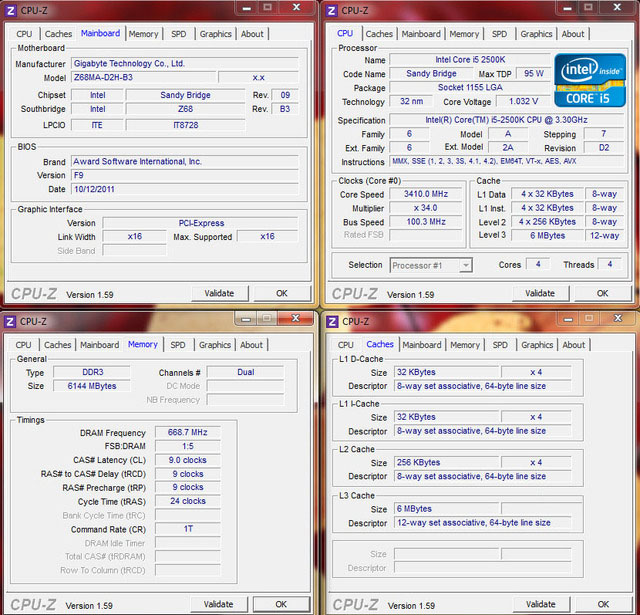Viewport: 640px width, 615px height.
Task: Click the CPU-Z logo icon in Mainboard window title bar
Action: point(11,10)
